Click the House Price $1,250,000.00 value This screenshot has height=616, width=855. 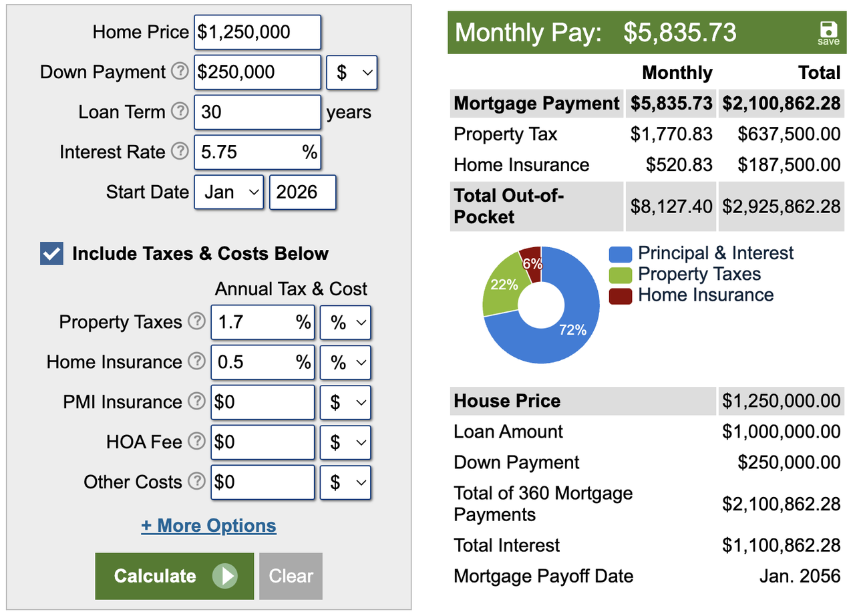(x=781, y=401)
